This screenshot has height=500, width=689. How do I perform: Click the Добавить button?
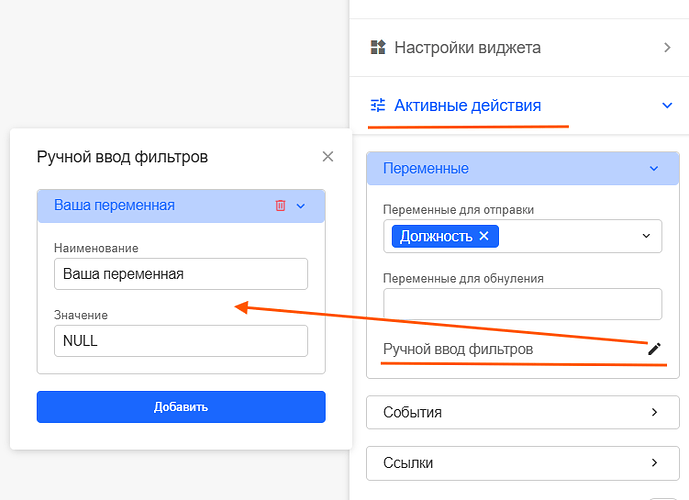click(x=181, y=407)
